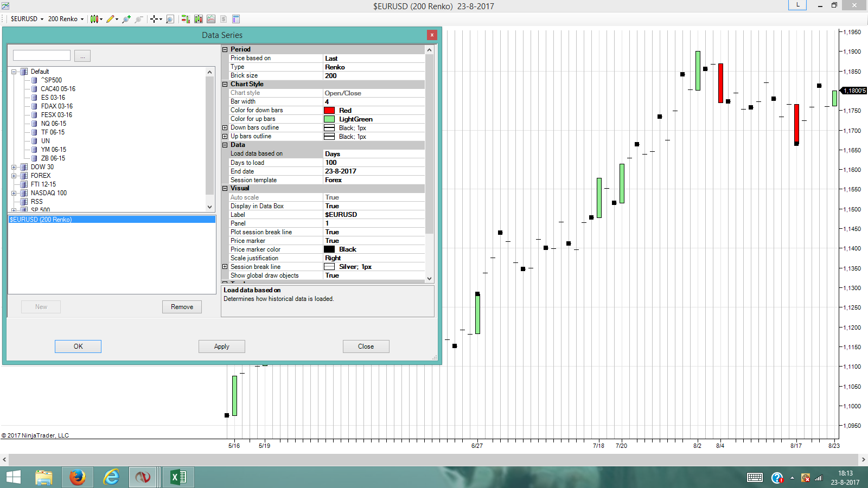Collapse the Data property section
Viewport: 868px width, 488px height.
coord(225,145)
